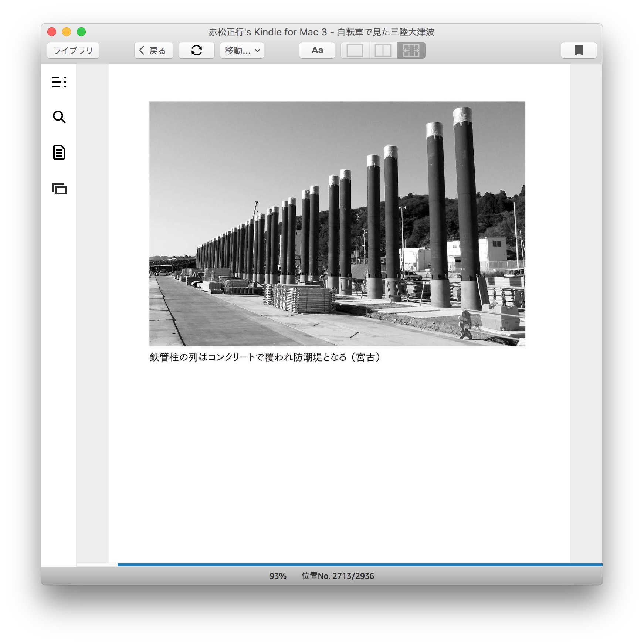644x644 pixels.
Task: Open the Aa font settings
Action: [x=317, y=50]
